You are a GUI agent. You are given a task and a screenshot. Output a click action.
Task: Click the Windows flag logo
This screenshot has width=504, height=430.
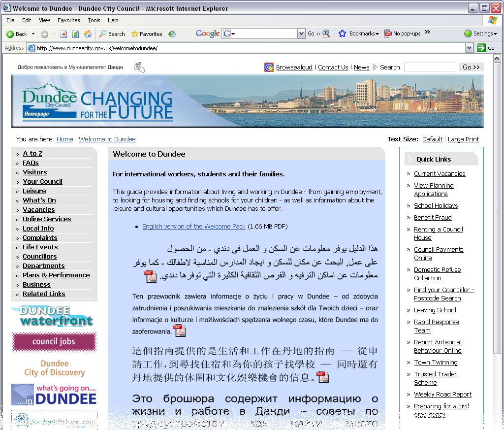click(x=492, y=20)
